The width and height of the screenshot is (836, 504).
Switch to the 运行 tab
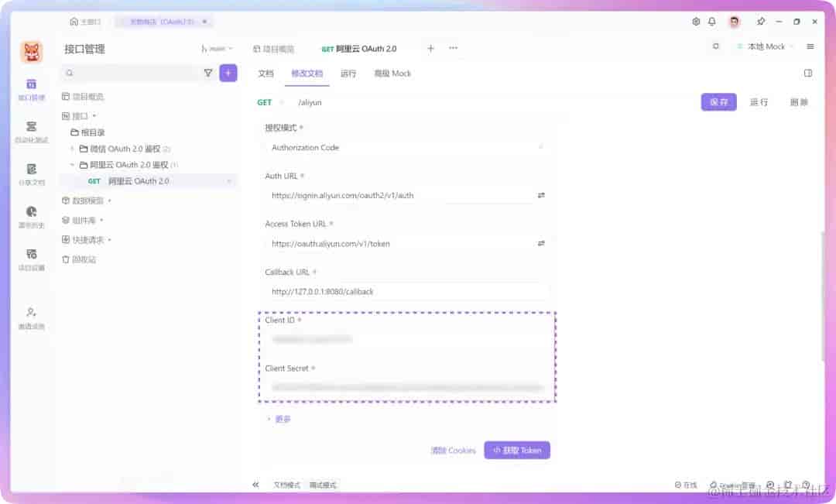348,73
